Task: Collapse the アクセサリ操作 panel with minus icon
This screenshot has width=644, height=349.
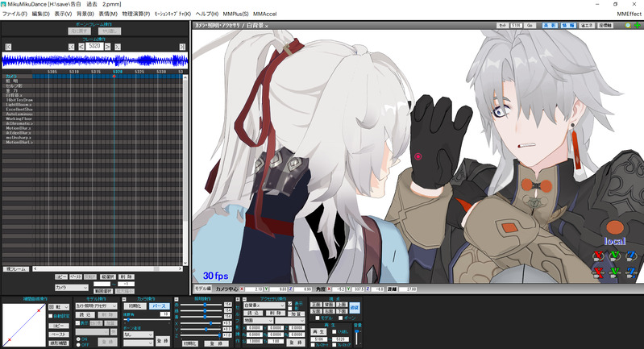Action: [x=244, y=300]
